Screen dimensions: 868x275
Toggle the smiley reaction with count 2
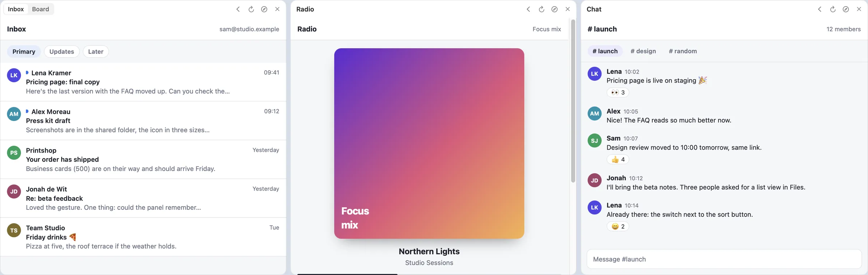(618, 226)
